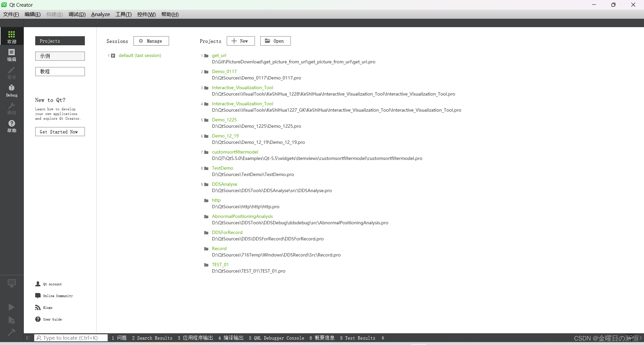The width and height of the screenshot is (644, 345).
Task: Open the AbnormalPositioningAnalysis project link
Action: (x=243, y=217)
